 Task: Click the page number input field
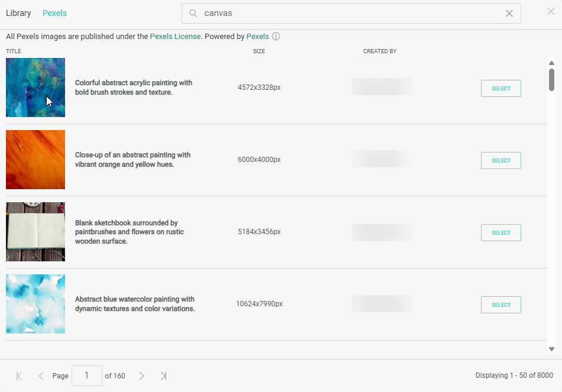pyautogui.click(x=86, y=376)
